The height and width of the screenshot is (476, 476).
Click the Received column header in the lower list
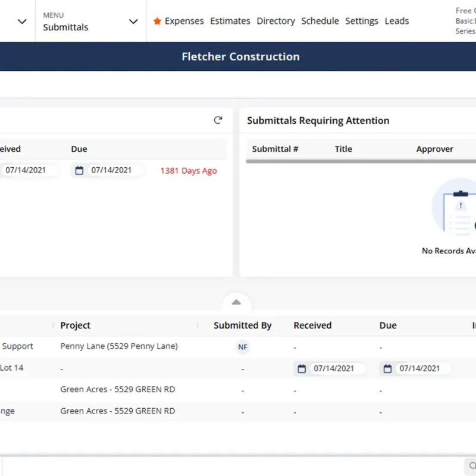click(x=312, y=325)
